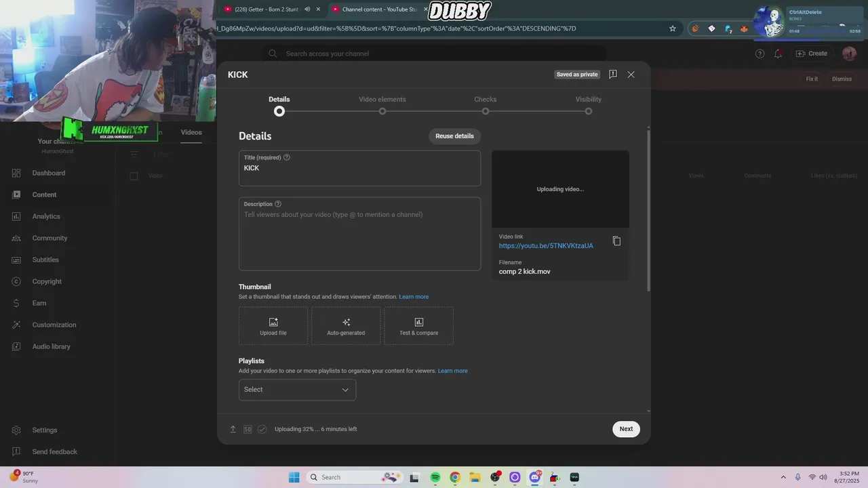Select the background video list select-all checkbox
868x488 pixels.
pyautogui.click(x=134, y=176)
